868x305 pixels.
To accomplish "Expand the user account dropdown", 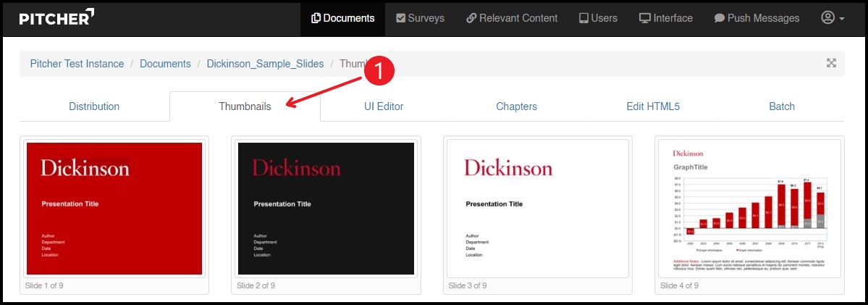I will tap(833, 18).
